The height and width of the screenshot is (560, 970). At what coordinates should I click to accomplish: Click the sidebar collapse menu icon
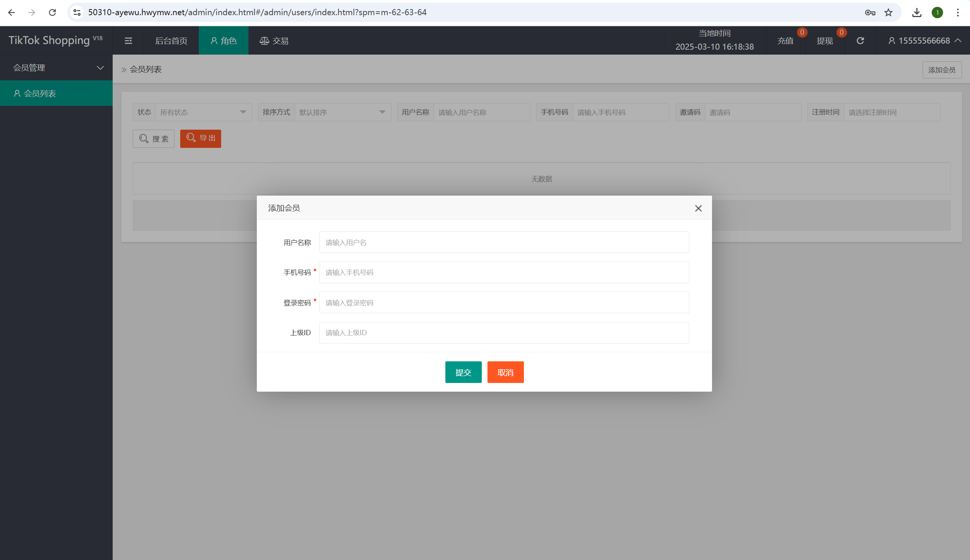click(x=128, y=41)
